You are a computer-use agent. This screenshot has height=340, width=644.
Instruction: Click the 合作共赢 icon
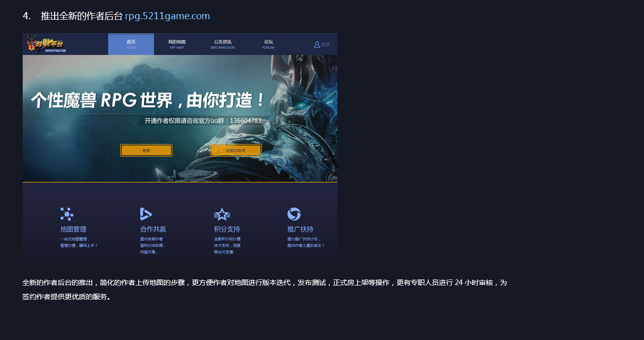(x=146, y=214)
